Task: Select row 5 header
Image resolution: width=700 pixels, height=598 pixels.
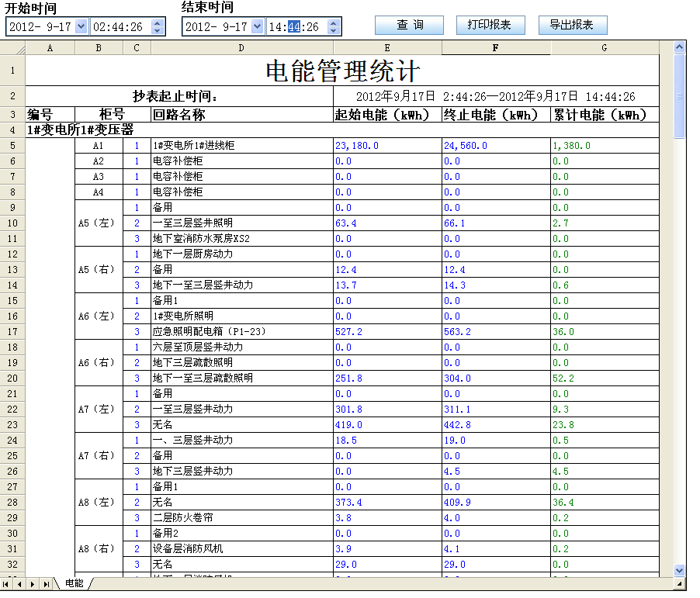Action: 12,145
